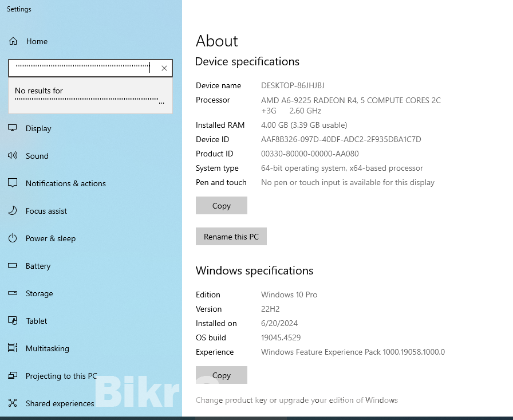Click the Rename this PC button
This screenshot has width=513, height=420.
coord(231,236)
